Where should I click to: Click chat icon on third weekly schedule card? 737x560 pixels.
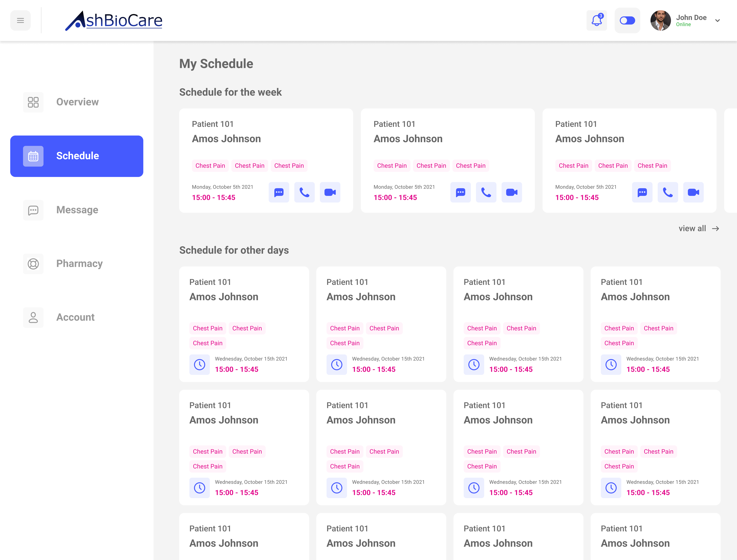coord(642,192)
